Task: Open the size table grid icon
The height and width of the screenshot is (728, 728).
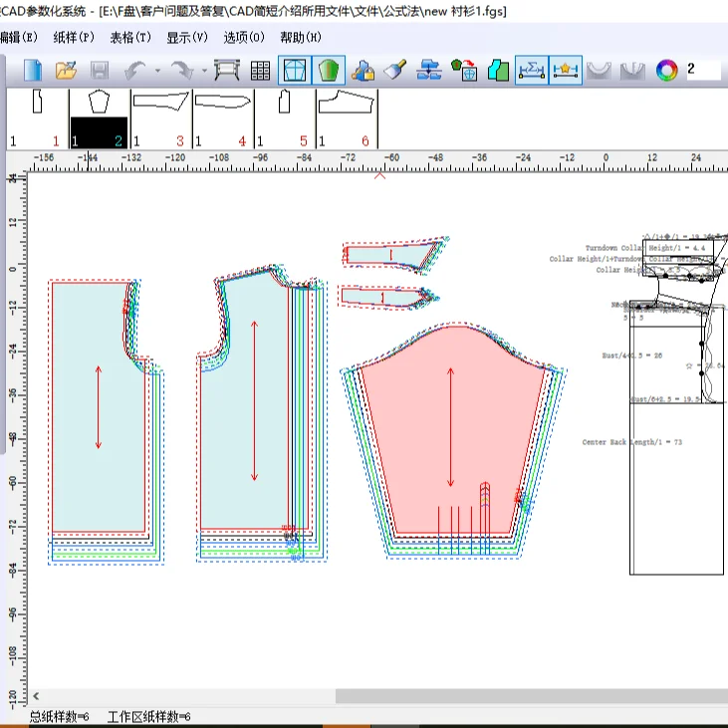Action: 260,71
